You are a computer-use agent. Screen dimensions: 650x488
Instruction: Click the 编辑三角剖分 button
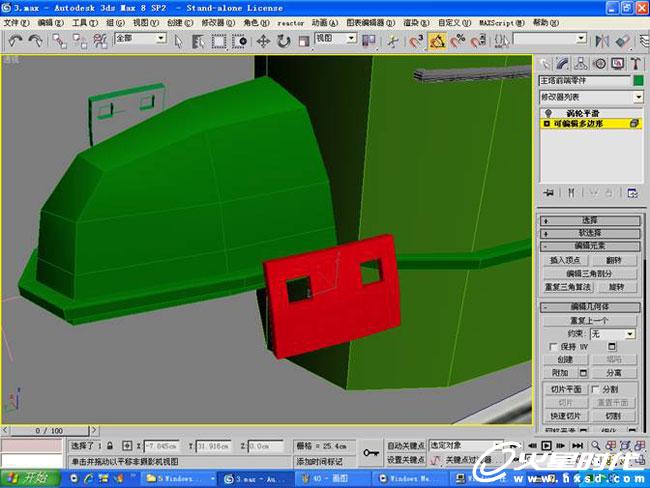coord(589,273)
